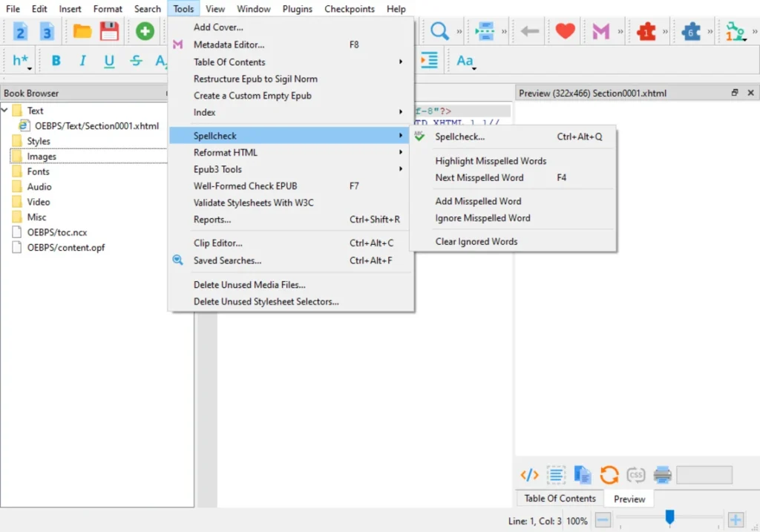Open Clip Editor... entry

point(291,243)
